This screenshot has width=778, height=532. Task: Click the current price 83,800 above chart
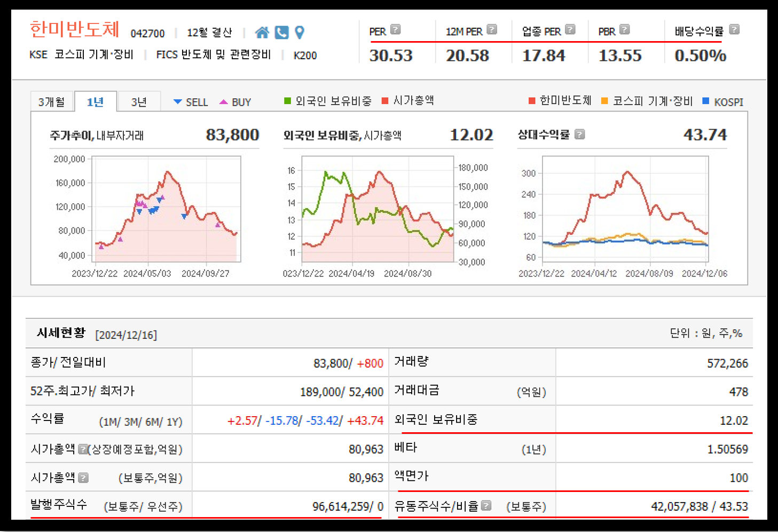pos(232,134)
